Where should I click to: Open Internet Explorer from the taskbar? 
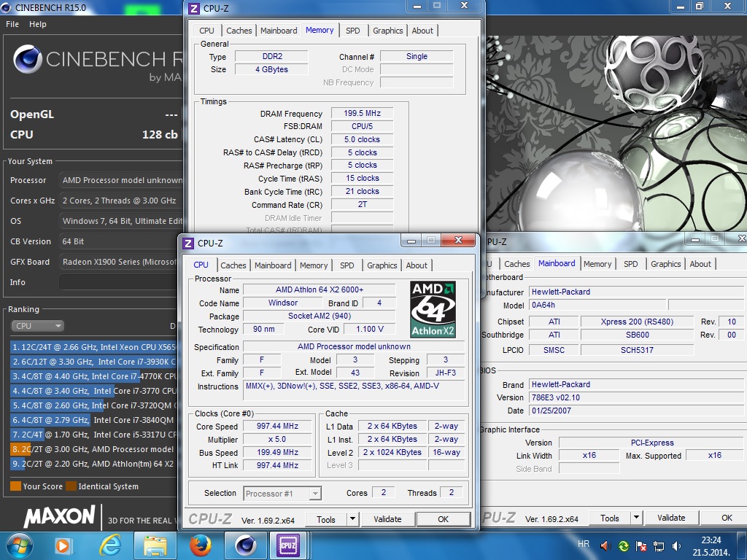(110, 545)
